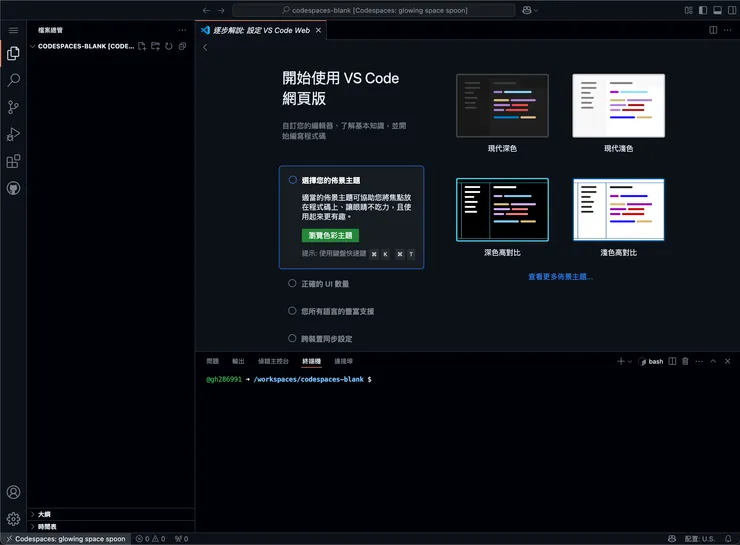Image resolution: width=740 pixels, height=545 pixels.
Task: Choose the 深色高對比 theme thumbnail
Action: pyautogui.click(x=502, y=210)
